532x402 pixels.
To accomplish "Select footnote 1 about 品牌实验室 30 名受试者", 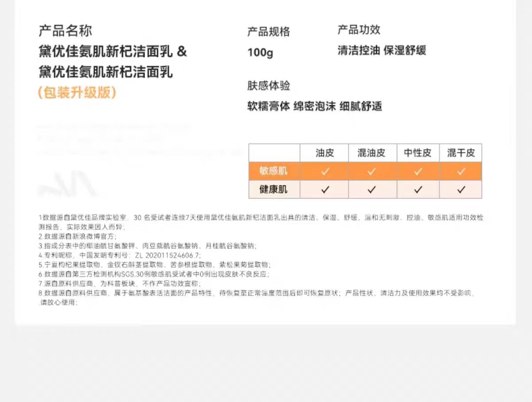I will (x=261, y=222).
